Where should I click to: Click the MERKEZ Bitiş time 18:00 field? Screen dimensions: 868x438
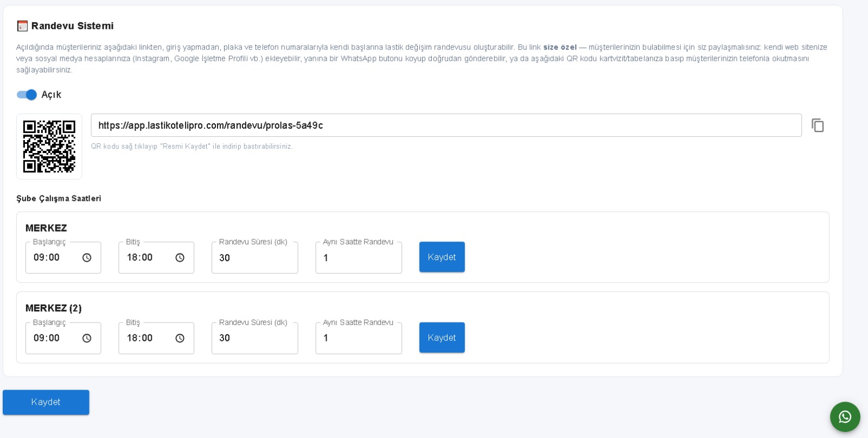[x=156, y=258]
